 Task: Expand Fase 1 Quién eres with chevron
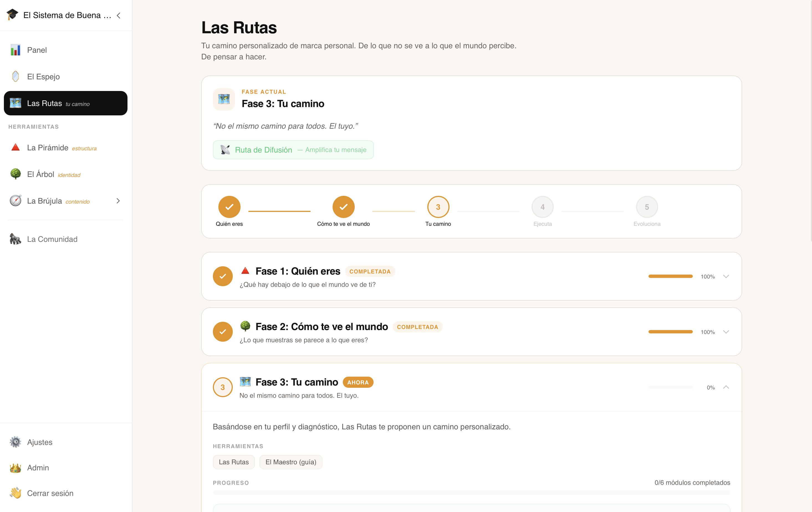pyautogui.click(x=726, y=277)
